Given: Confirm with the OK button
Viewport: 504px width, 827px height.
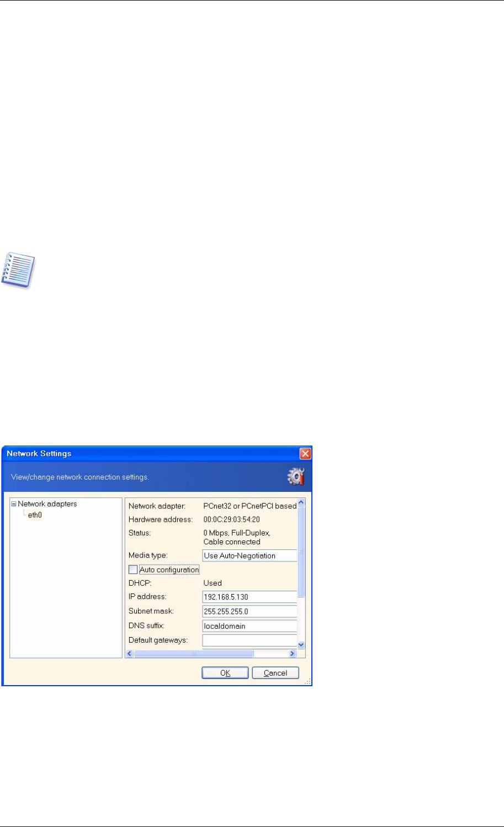Looking at the screenshot, I should point(225,673).
